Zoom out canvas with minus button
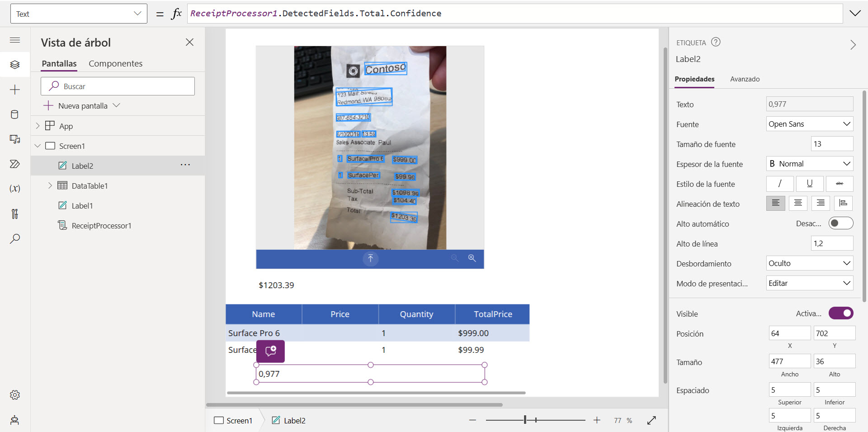 point(473,420)
